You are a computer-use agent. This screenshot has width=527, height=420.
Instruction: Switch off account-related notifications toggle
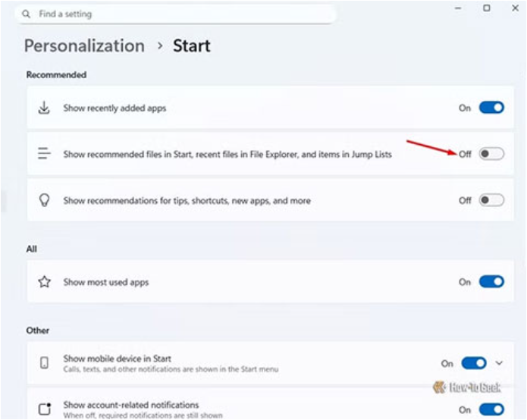pos(491,409)
